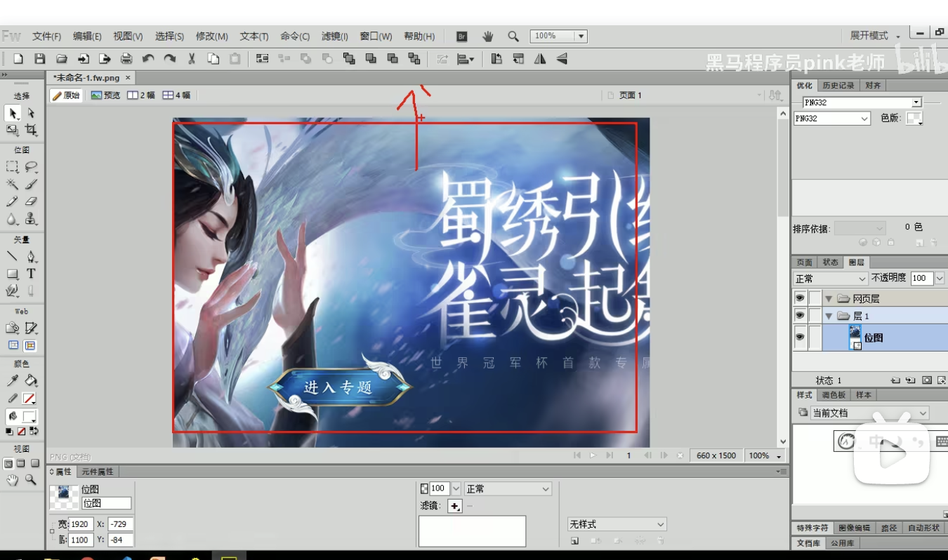Click the X position field showing -729

(120, 524)
